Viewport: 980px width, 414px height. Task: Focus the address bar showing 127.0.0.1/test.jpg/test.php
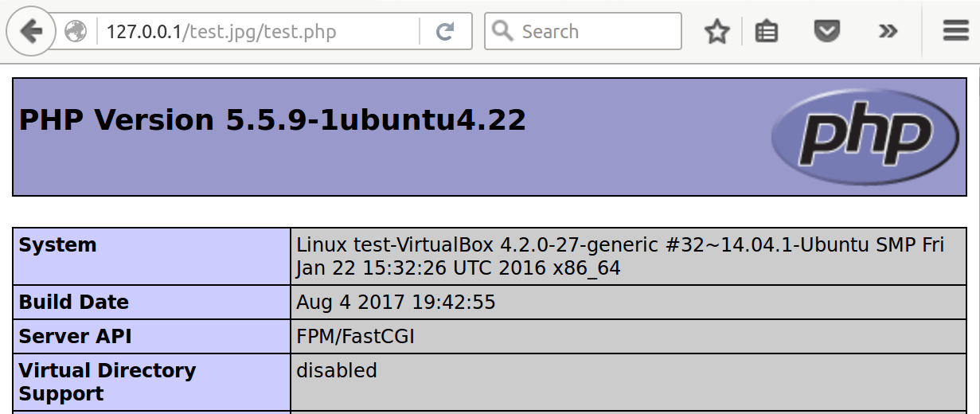[x=239, y=32]
